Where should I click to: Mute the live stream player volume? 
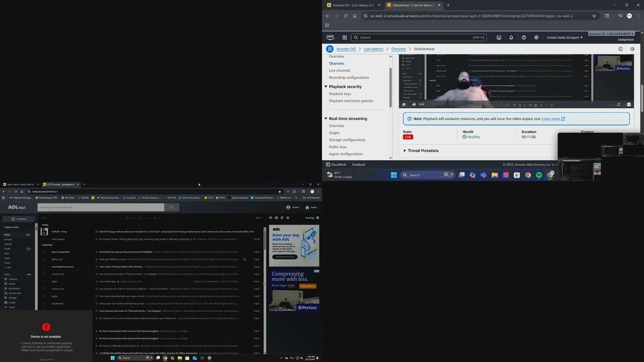414,105
